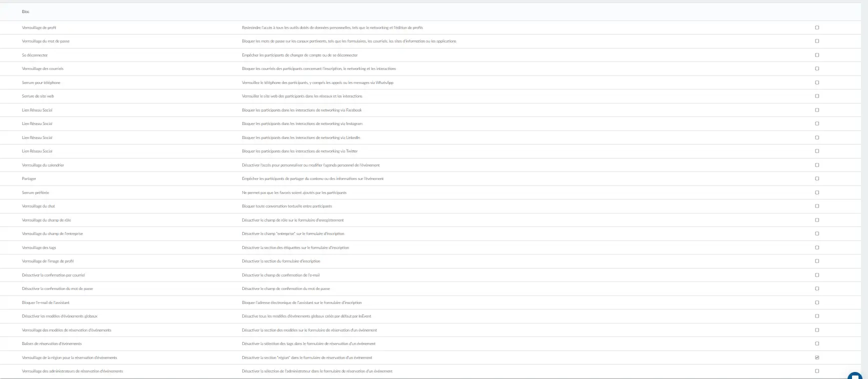868x379 pixels.
Task: Check the Partager row checkbox
Action: [x=817, y=178]
